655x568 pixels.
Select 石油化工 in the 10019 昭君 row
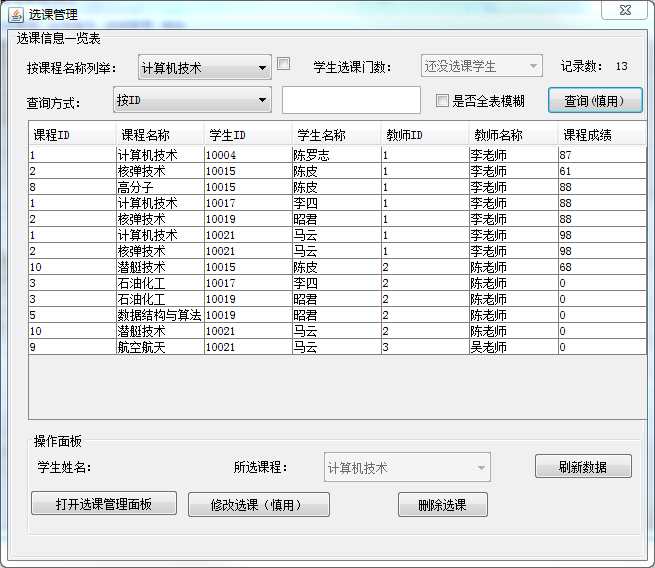pos(160,299)
